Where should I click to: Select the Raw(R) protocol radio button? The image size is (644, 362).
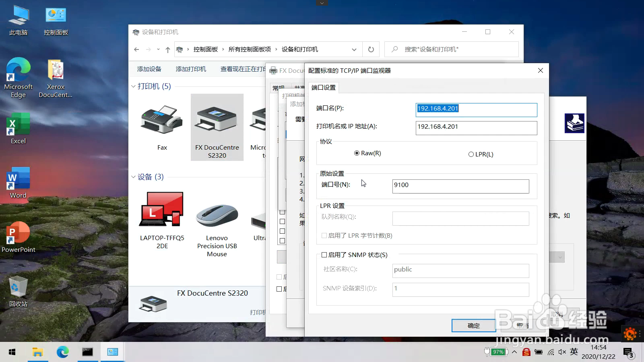pos(367,153)
